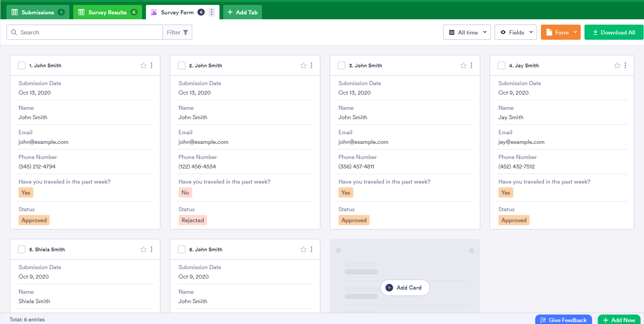
Task: Expand the All time date dropdown
Action: [x=467, y=33]
